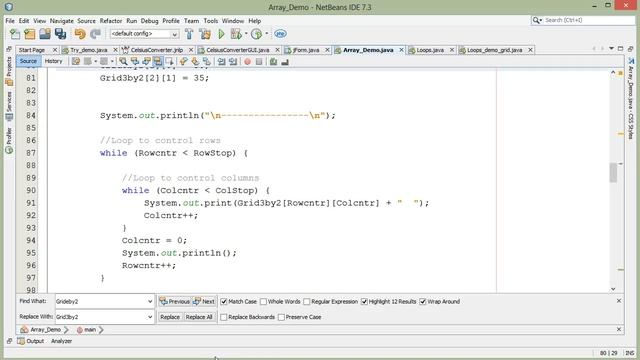Open the search field magnifier dropdown
The image size is (640, 360).
537,20
